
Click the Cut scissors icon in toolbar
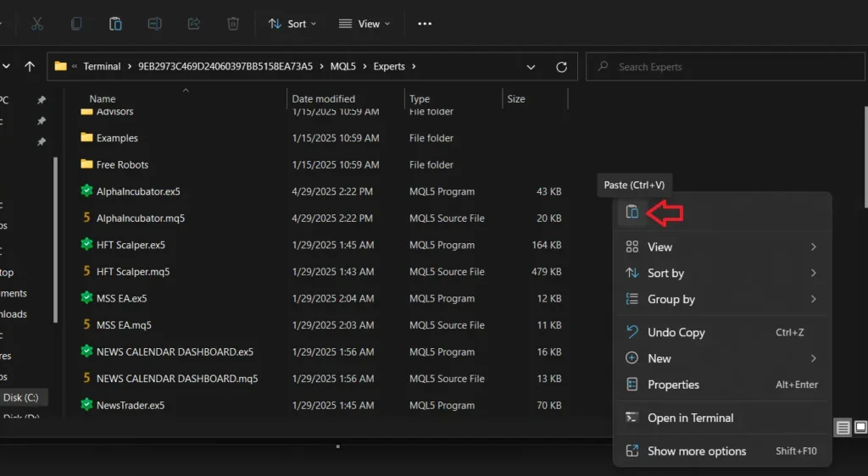pos(37,24)
